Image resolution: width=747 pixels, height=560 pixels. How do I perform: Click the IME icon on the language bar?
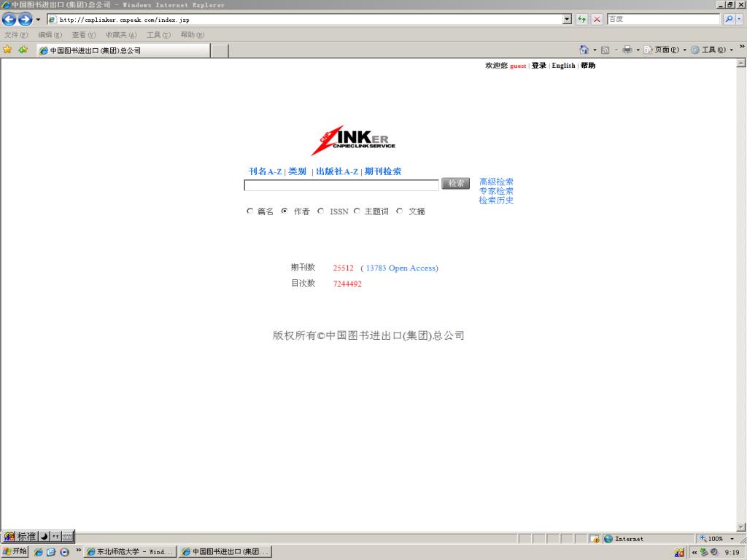tap(9, 536)
